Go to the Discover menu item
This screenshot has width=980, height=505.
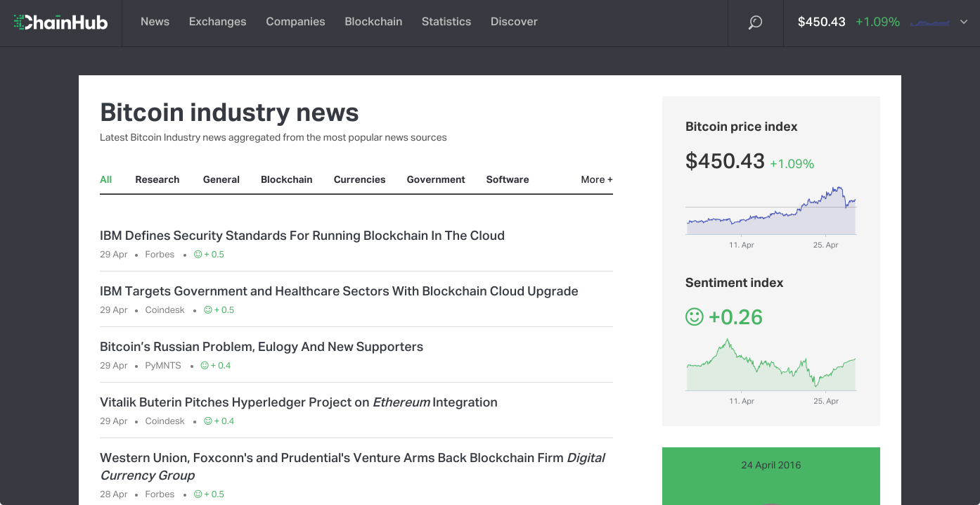[x=514, y=22]
